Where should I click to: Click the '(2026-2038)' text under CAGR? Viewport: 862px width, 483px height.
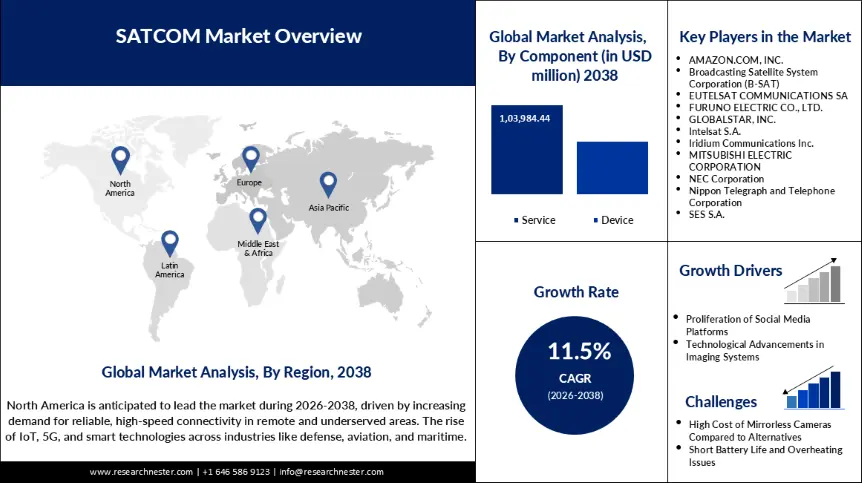click(x=575, y=396)
